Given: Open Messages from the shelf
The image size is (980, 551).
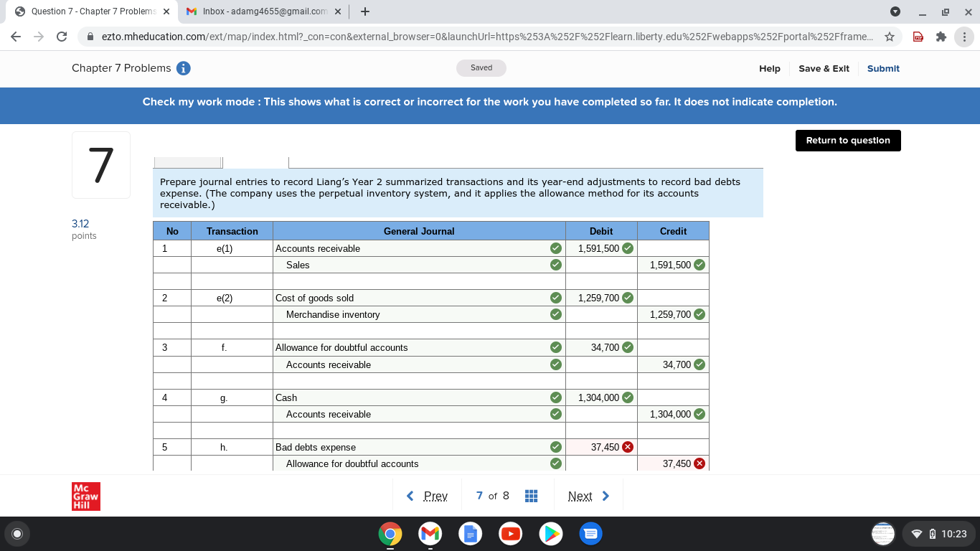Looking at the screenshot, I should 590,534.
